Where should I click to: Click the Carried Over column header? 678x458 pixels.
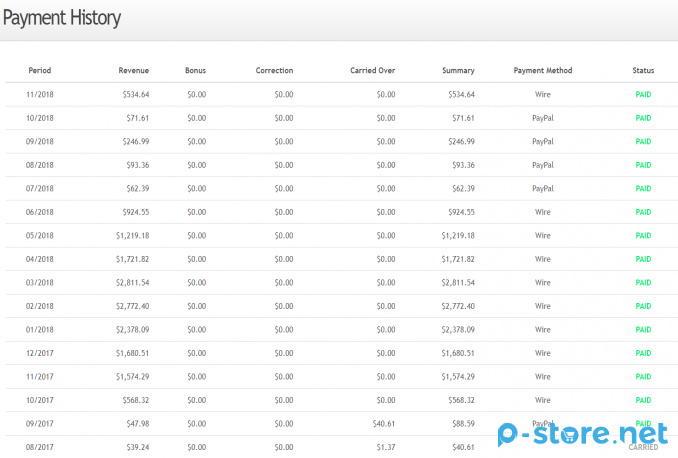click(x=372, y=71)
